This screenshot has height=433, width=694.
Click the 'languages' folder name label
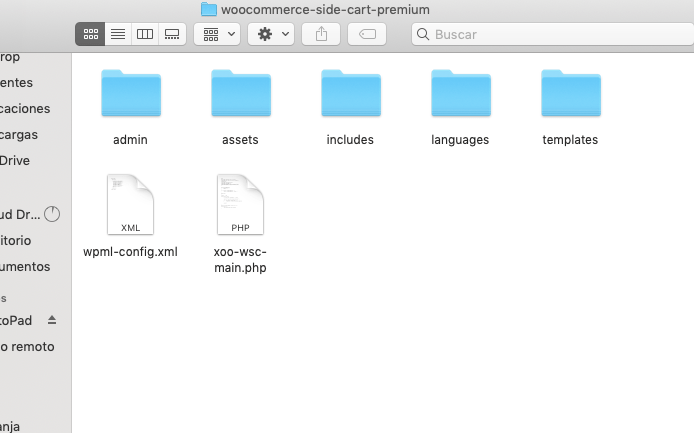460,140
